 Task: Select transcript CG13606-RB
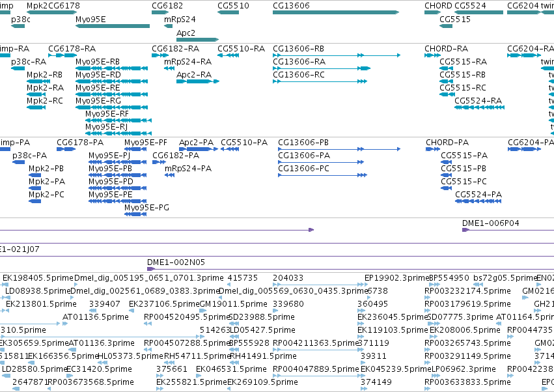[x=299, y=49]
